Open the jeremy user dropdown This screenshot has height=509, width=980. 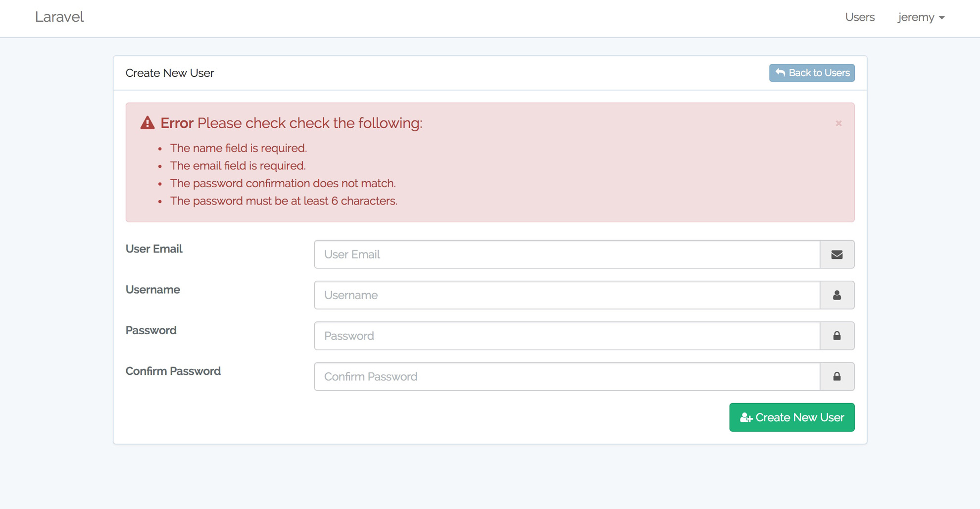(921, 17)
